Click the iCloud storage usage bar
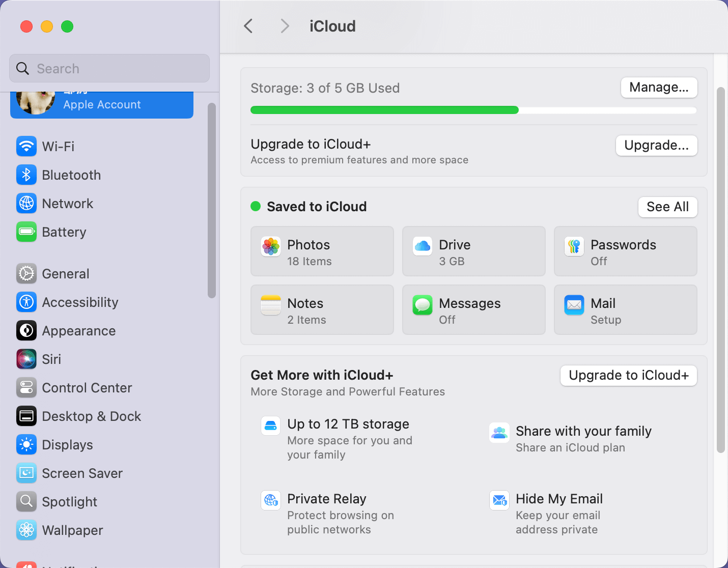The height and width of the screenshot is (568, 728). click(x=473, y=110)
